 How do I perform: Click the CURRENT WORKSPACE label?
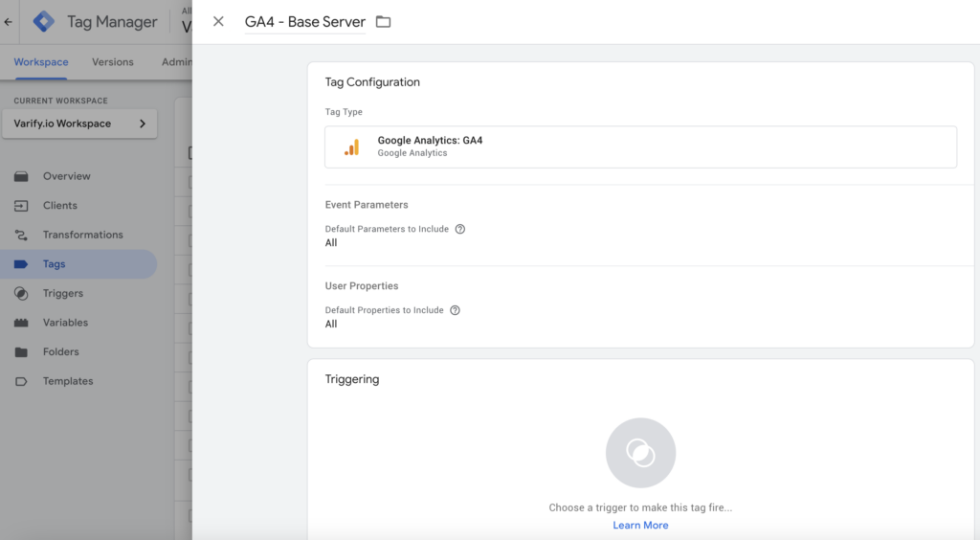click(60, 101)
